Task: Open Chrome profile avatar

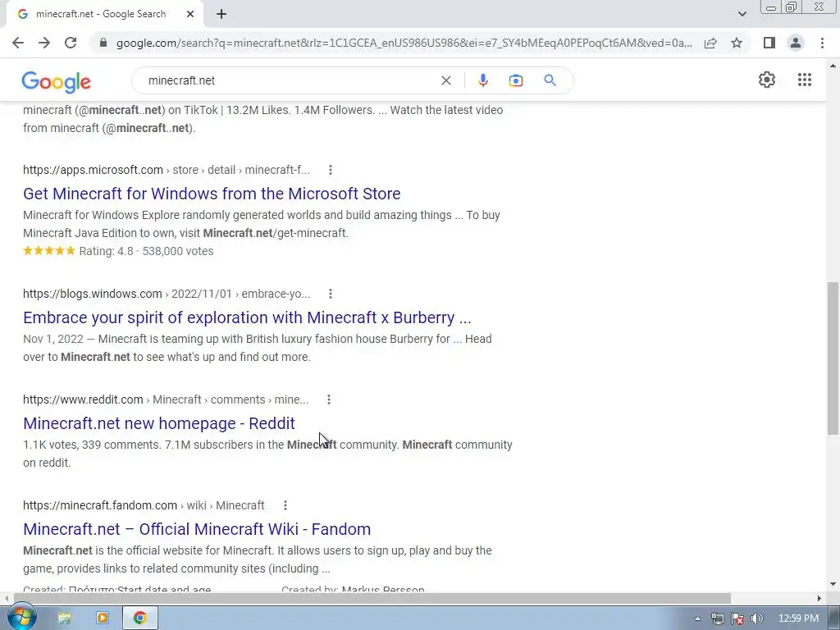Action: point(796,43)
